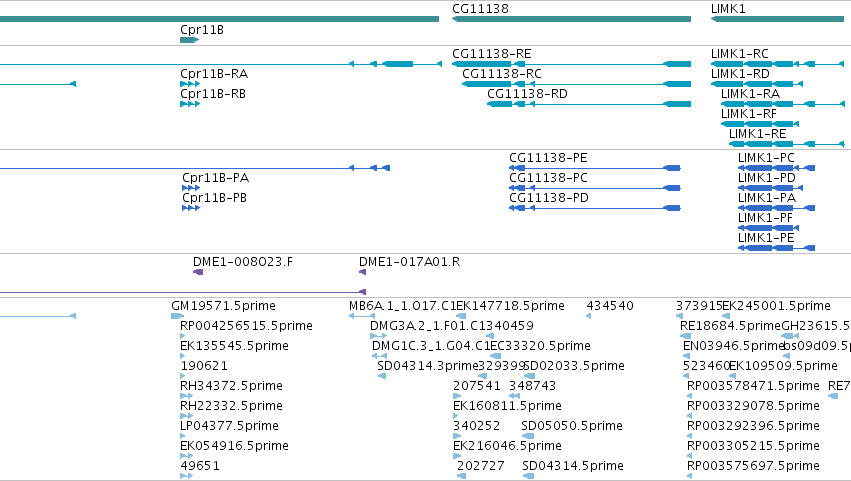Select the SD04314.3prime EST label
The width and height of the screenshot is (851, 481).
(x=428, y=366)
